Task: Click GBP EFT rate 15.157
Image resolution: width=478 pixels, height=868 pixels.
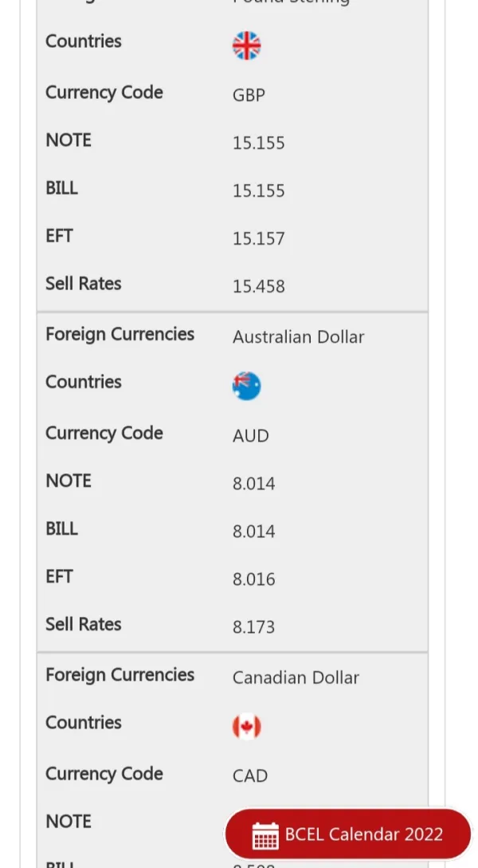Action: 258,238
